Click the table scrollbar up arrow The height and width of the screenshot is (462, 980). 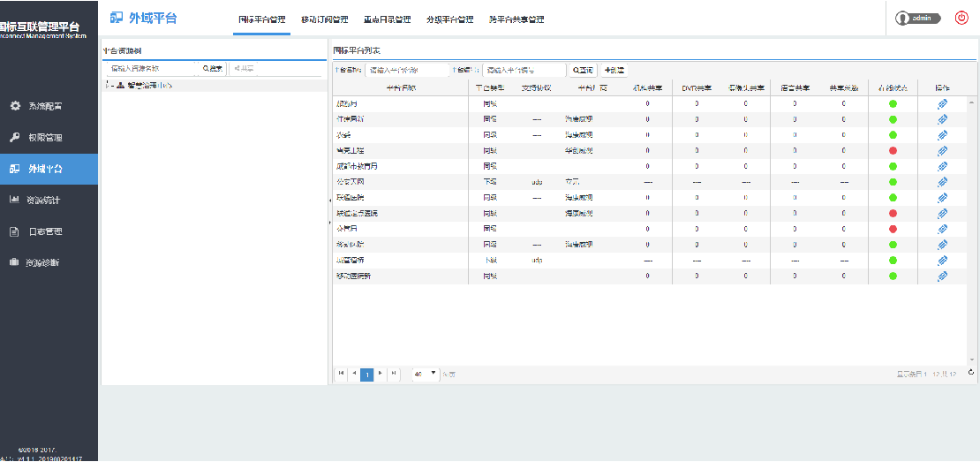(x=971, y=102)
